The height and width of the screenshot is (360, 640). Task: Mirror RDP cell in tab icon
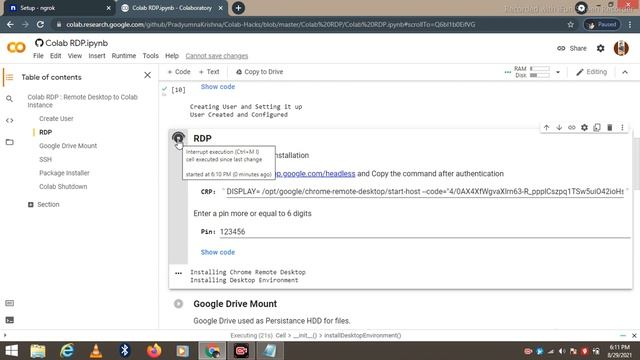click(597, 127)
